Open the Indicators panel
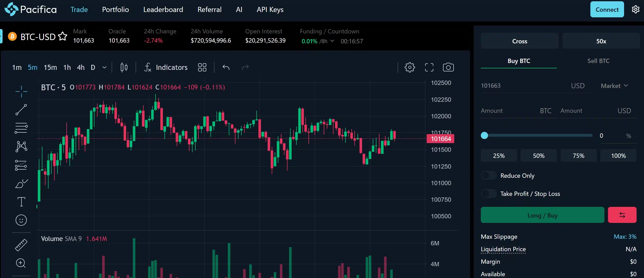Viewport: 644px width, 278px height. coord(165,67)
